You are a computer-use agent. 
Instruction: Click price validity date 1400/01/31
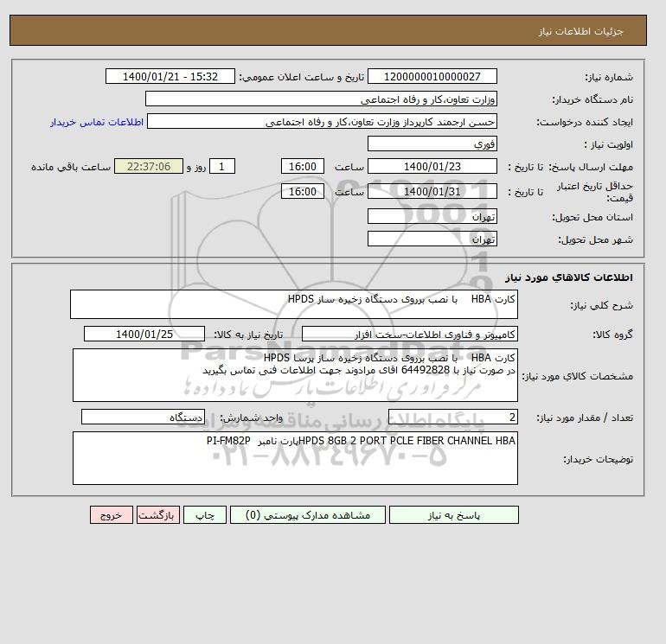(x=432, y=191)
